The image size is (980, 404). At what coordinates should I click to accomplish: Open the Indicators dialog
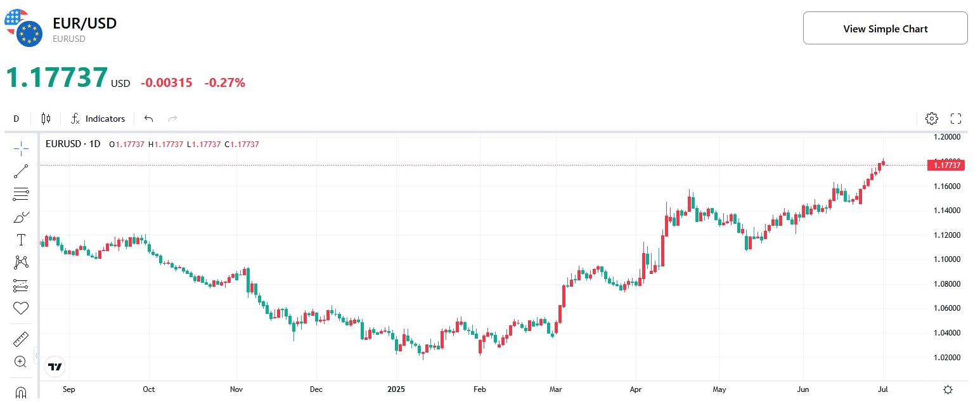(x=98, y=119)
